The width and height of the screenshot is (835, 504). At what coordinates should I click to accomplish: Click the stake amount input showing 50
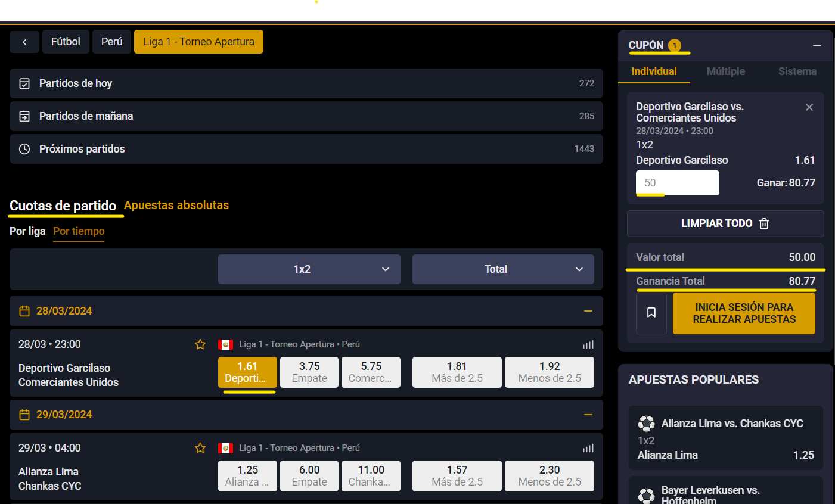tap(677, 183)
